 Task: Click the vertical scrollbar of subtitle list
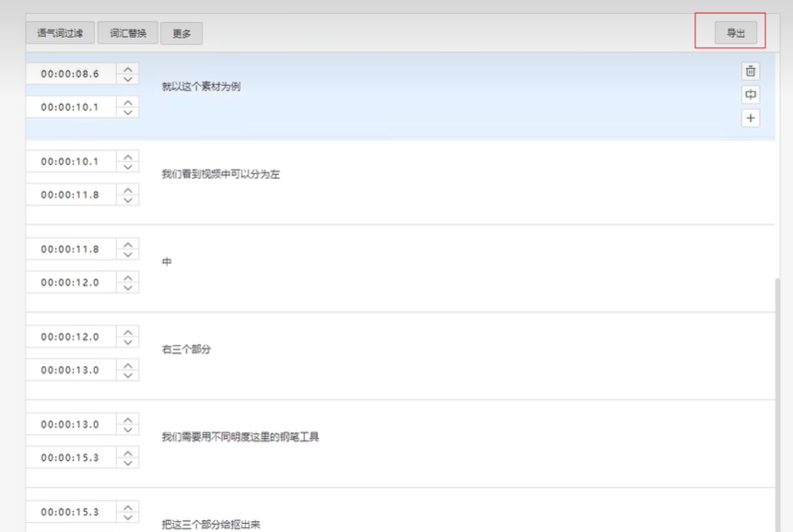(778, 405)
